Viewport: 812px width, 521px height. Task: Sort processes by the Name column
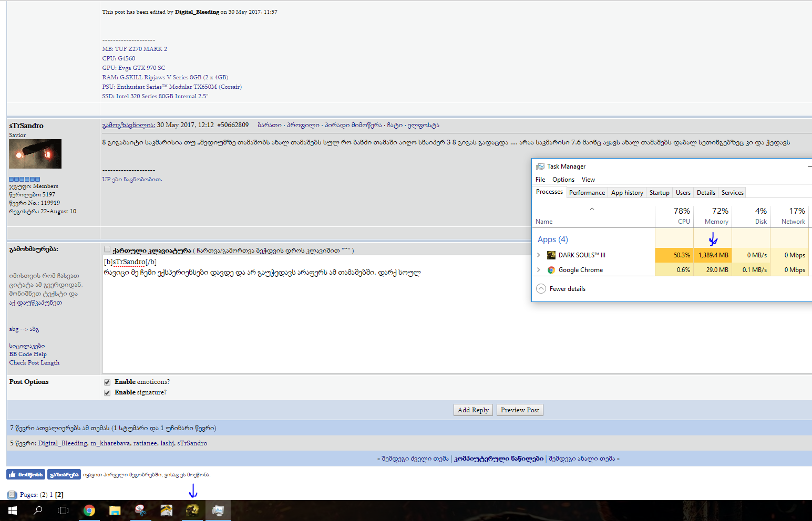(544, 222)
